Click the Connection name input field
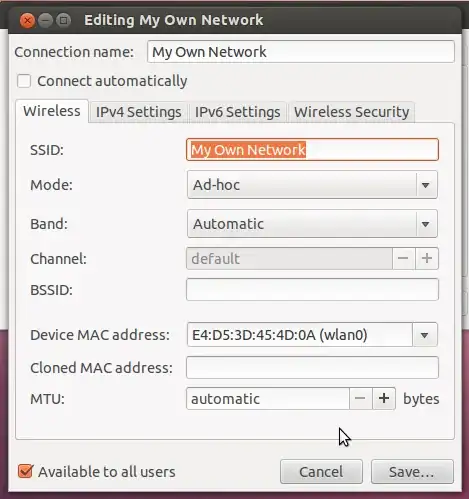Image resolution: width=469 pixels, height=499 pixels. pos(301,52)
